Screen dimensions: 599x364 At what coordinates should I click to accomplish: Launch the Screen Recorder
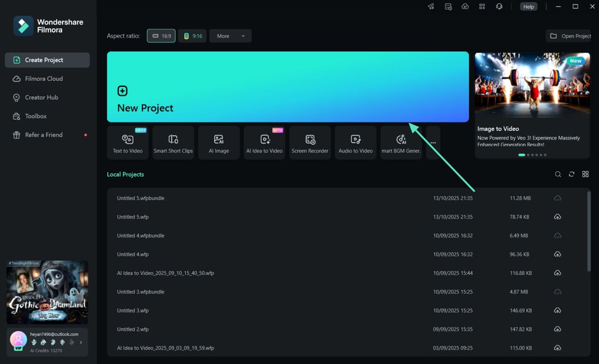coord(310,143)
